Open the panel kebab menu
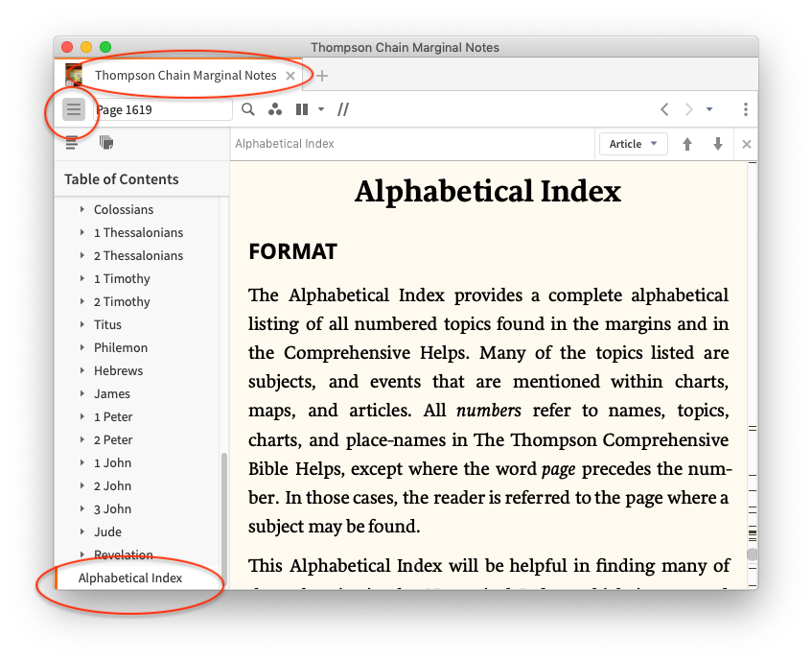The image size is (812, 661). 746,109
